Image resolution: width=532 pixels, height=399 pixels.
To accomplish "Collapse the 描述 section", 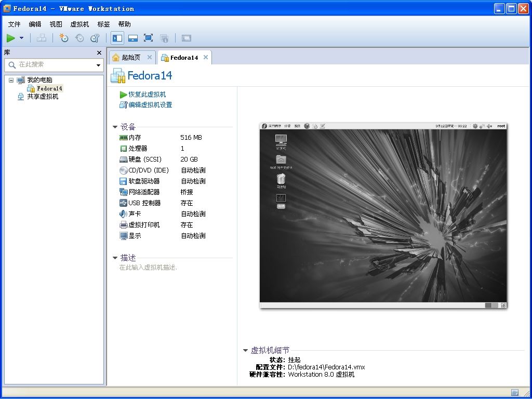I will click(x=115, y=258).
